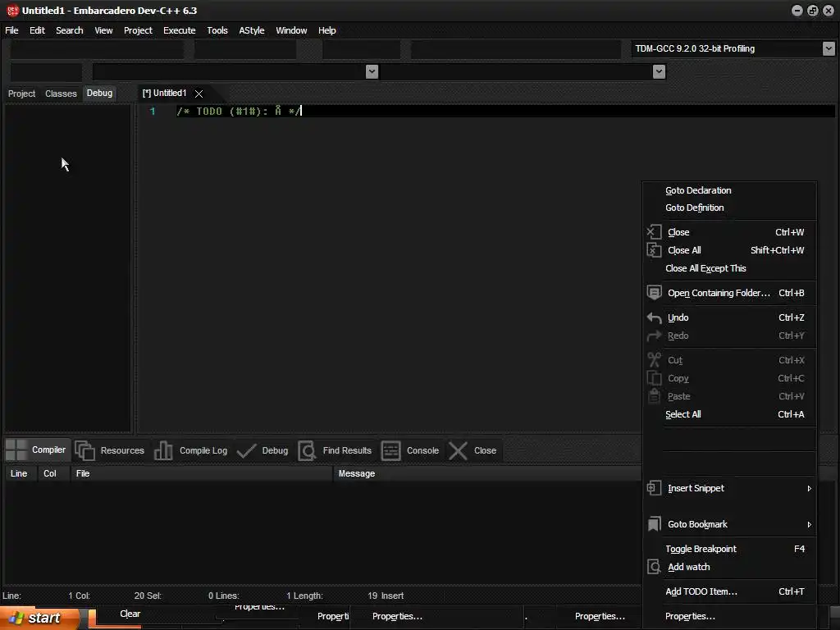Switch to the Project sidebar tab
The image size is (840, 630).
[x=21, y=94]
